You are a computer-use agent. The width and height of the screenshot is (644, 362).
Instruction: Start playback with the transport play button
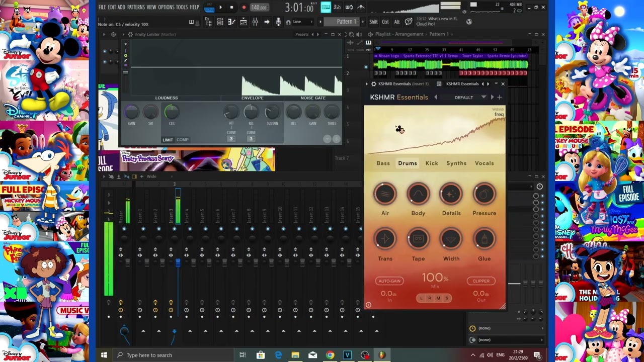point(220,7)
